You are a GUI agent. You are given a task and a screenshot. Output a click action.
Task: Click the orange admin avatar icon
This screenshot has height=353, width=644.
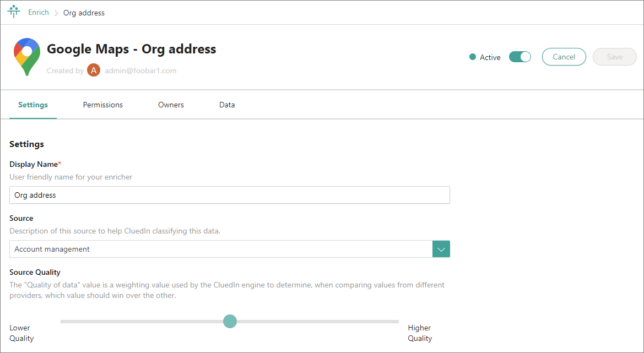coord(94,70)
